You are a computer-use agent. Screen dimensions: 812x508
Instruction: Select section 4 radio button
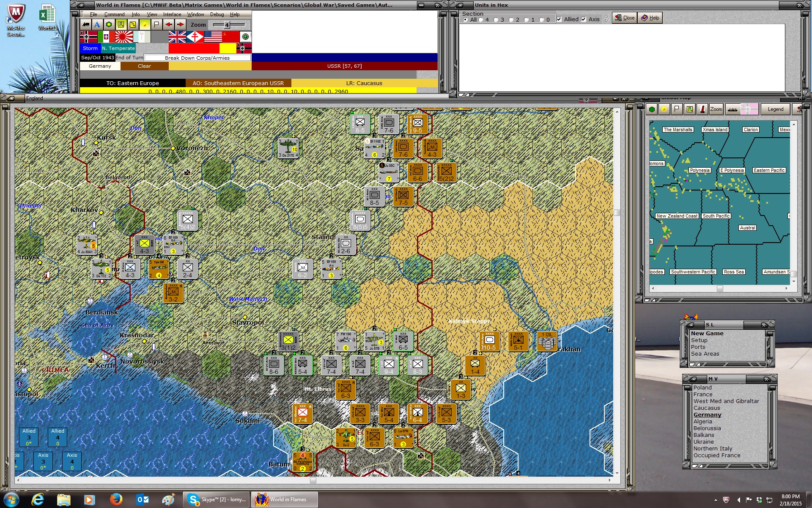tap(481, 19)
